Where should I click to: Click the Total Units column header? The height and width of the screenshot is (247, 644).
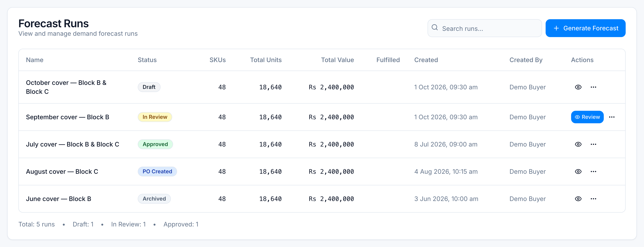pos(266,60)
